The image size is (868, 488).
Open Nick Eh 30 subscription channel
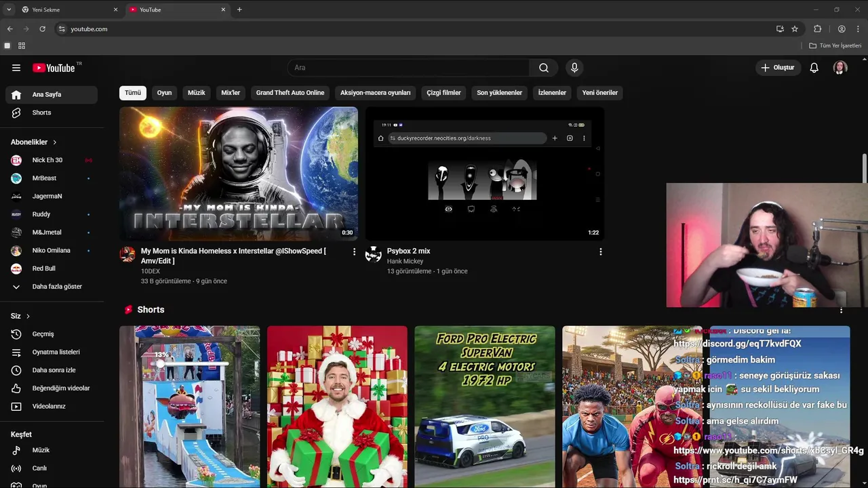[52, 160]
